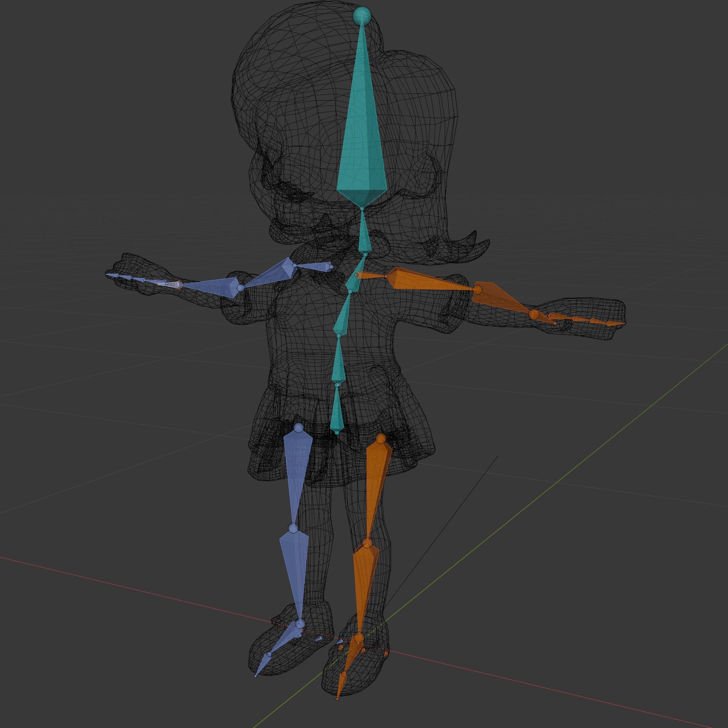Select the blue ankle joint sphere
Image resolution: width=728 pixels, height=728 pixels.
click(x=300, y=624)
